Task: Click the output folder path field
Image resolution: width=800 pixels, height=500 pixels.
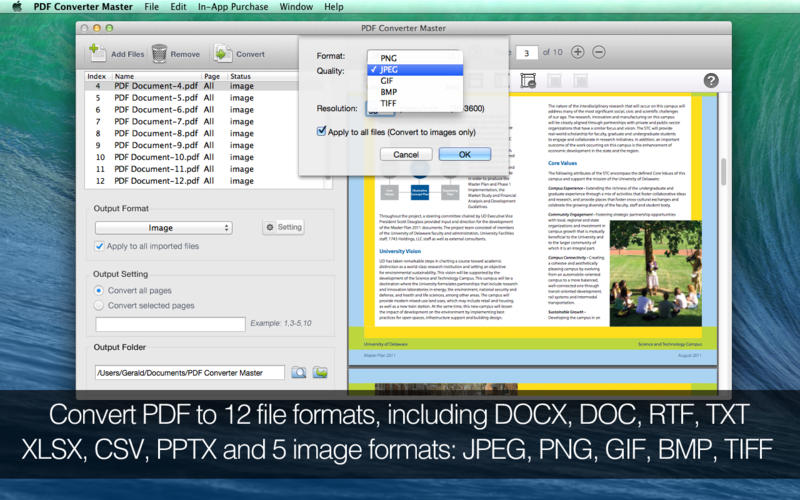Action: click(x=190, y=372)
